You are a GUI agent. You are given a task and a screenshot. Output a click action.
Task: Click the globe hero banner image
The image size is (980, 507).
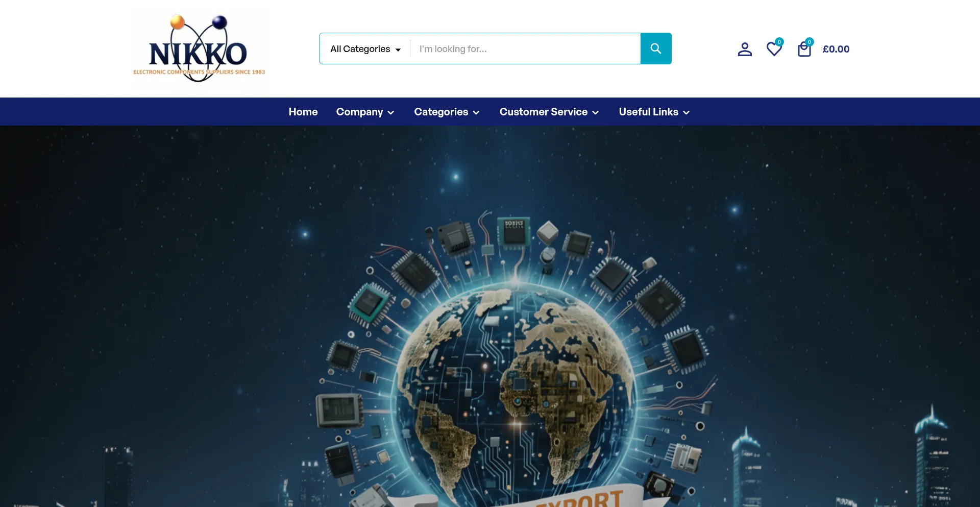[490, 317]
